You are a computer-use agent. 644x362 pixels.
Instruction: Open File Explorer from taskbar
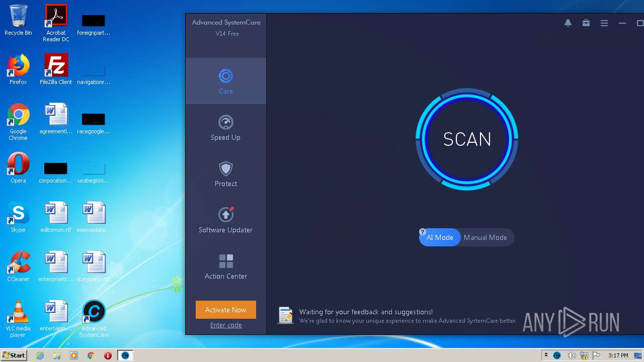(57, 355)
